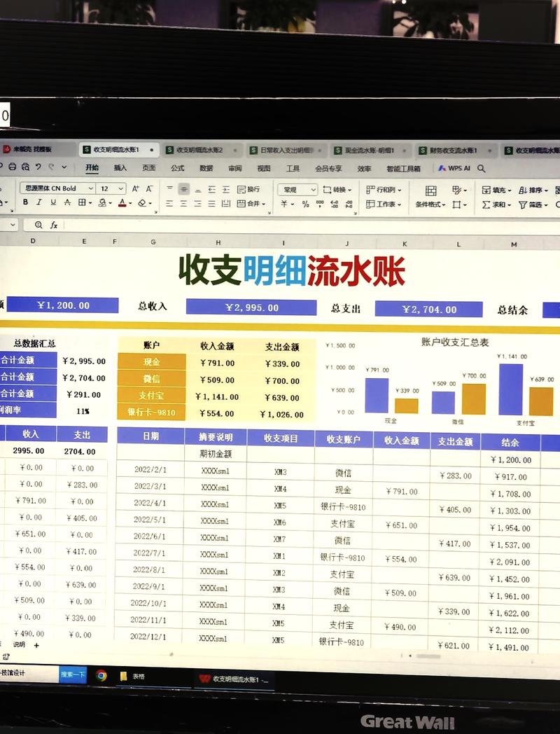Click the 搜索一下 taskbar button
The width and height of the screenshot is (560, 734).
coord(73,674)
